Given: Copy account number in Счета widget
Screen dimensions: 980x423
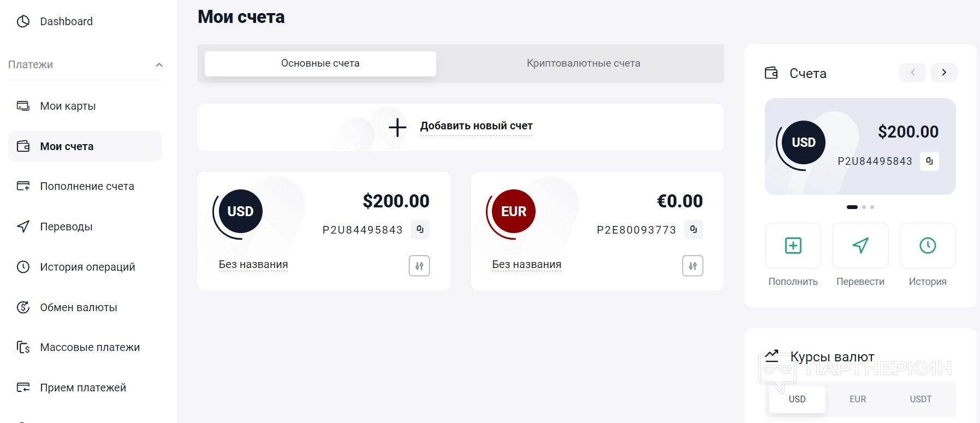Looking at the screenshot, I should coord(929,161).
